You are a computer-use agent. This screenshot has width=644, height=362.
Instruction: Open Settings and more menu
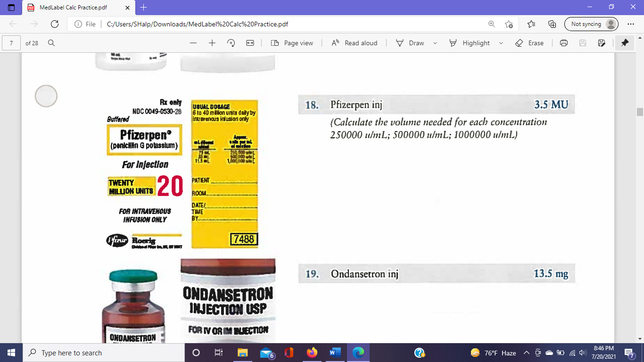pyautogui.click(x=631, y=23)
